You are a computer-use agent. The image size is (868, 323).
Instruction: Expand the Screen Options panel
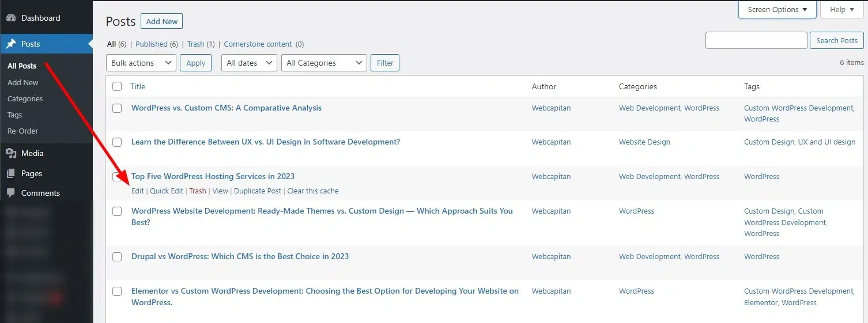pyautogui.click(x=778, y=9)
